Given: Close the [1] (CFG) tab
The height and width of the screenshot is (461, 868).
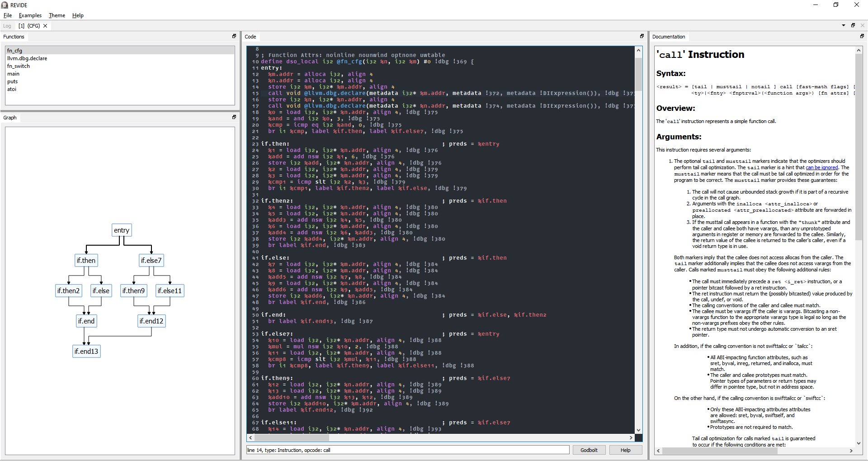Looking at the screenshot, I should (x=45, y=26).
